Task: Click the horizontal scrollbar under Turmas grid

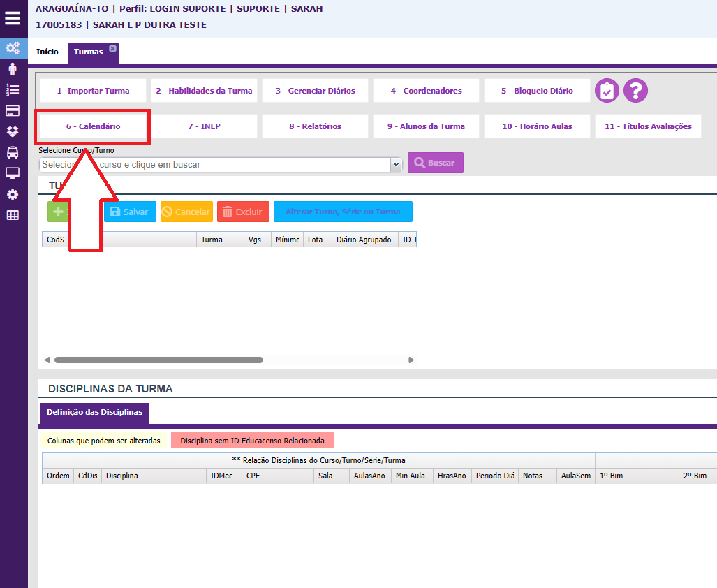Action: [158, 360]
